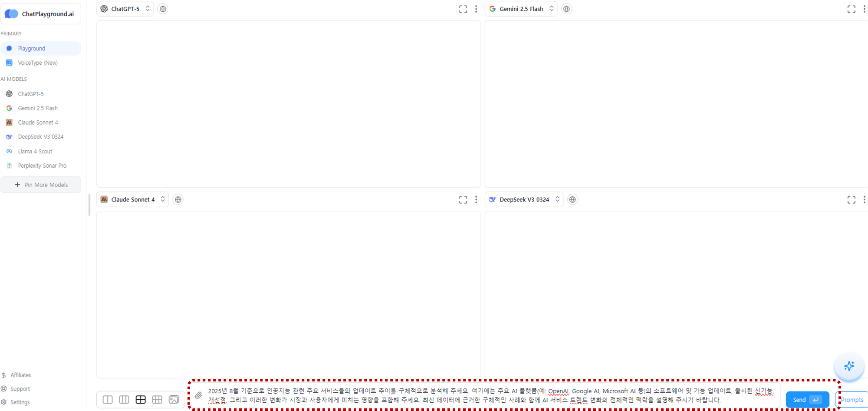The image size is (868, 411).
Task: Switch to image generation layout
Action: [x=174, y=400]
